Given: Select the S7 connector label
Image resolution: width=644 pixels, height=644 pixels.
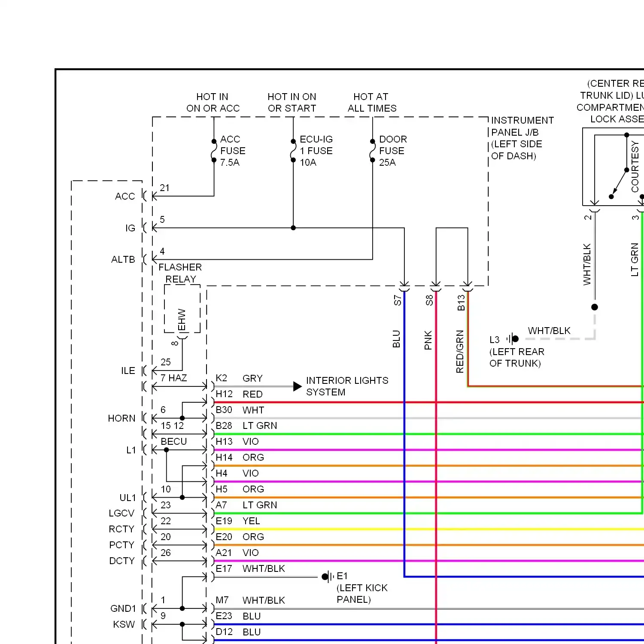Looking at the screenshot, I should pyautogui.click(x=398, y=300).
